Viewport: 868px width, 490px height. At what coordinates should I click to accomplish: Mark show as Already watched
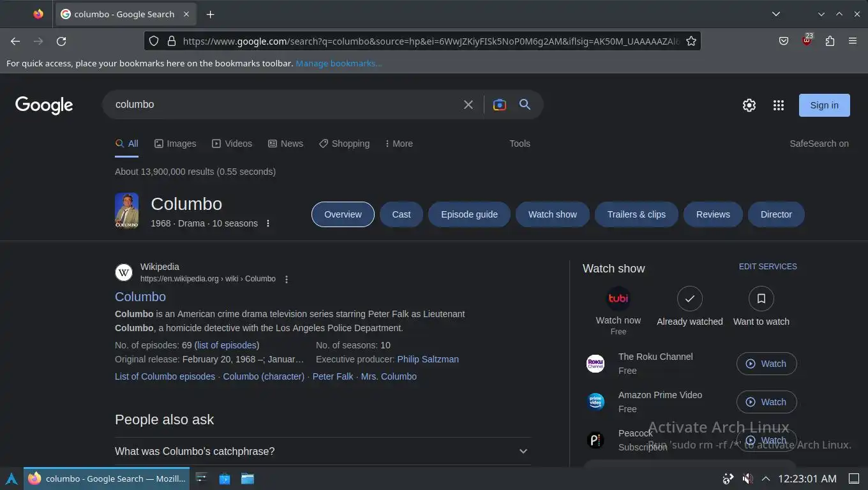click(x=690, y=299)
